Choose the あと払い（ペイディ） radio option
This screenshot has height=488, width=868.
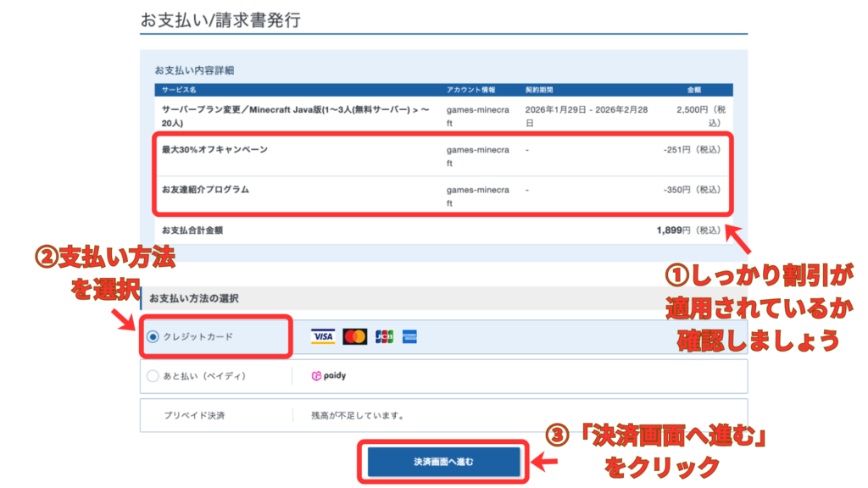click(x=153, y=376)
